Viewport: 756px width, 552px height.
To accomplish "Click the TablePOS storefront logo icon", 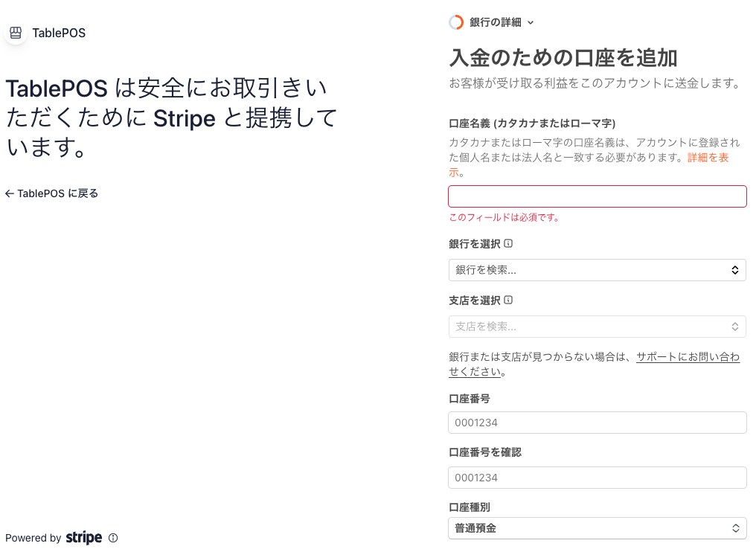I will point(16,33).
